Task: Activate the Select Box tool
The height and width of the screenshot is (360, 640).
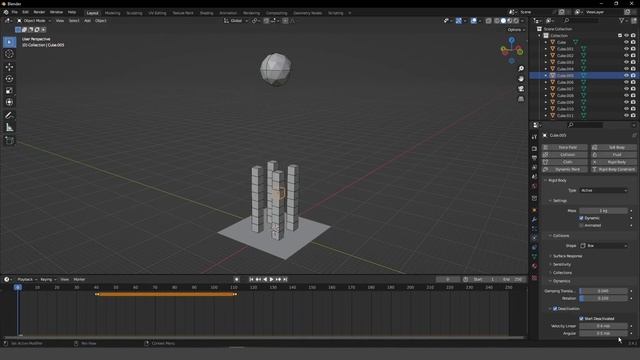Action: [x=9, y=42]
